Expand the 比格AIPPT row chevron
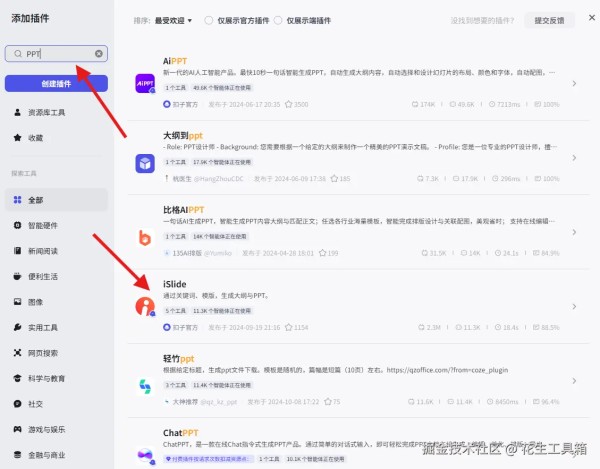600x469 pixels. click(x=574, y=232)
